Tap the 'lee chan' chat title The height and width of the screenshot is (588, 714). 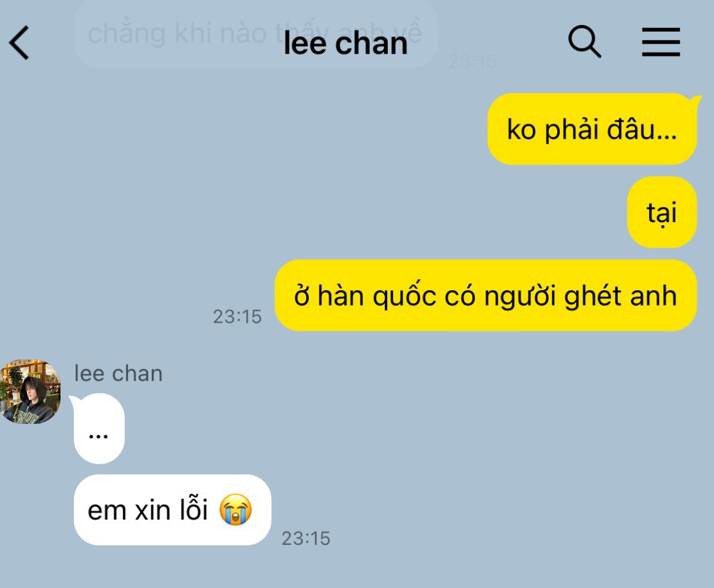[345, 43]
